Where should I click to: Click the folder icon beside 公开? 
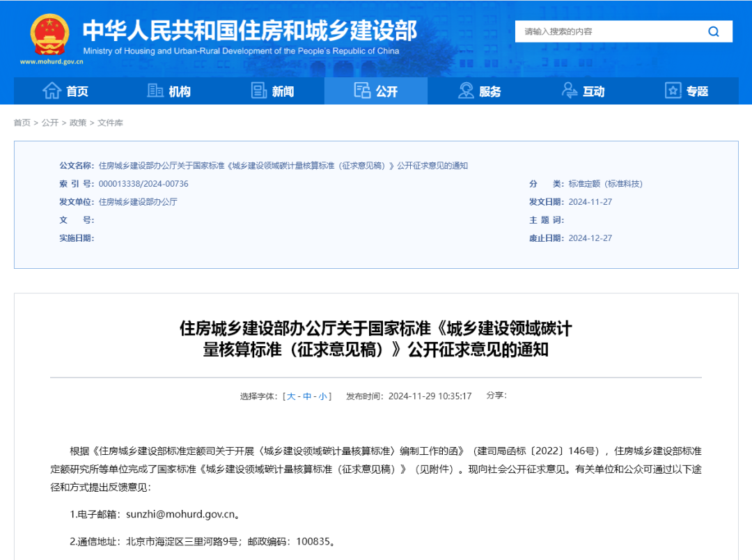(362, 91)
